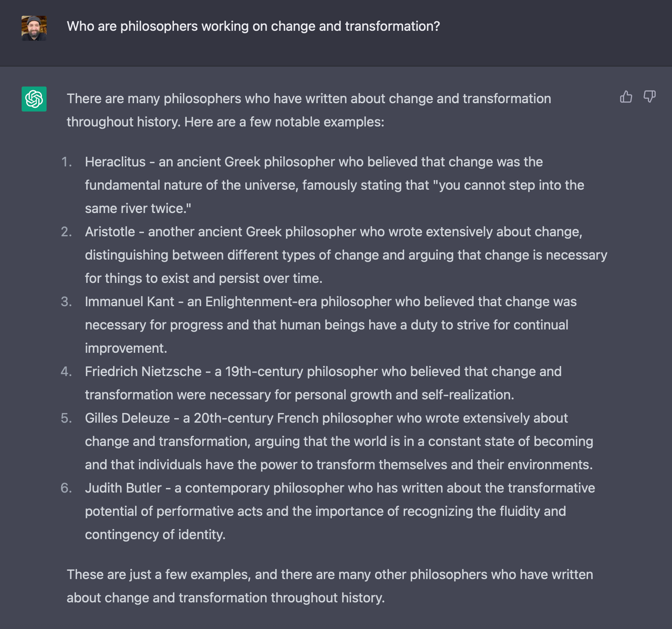
Task: Click the phrase "contingency of identity."
Action: point(155,535)
